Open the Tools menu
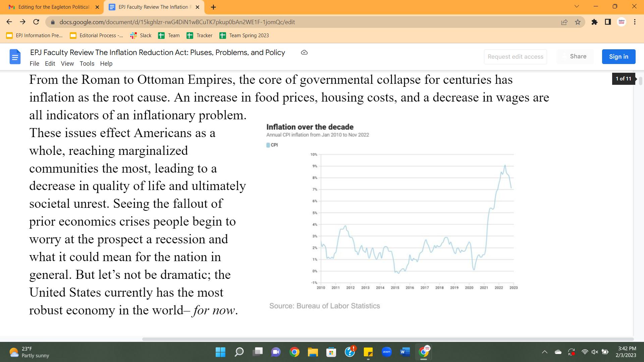Viewport: 644px width, 362px height. click(87, 64)
